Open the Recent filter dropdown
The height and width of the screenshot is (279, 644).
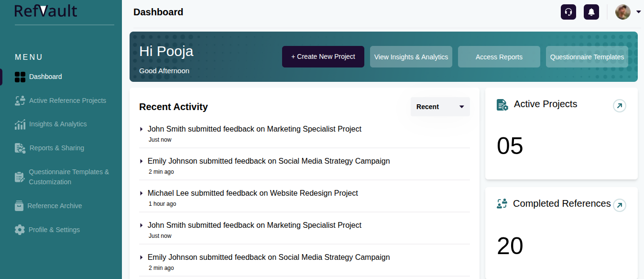point(440,107)
